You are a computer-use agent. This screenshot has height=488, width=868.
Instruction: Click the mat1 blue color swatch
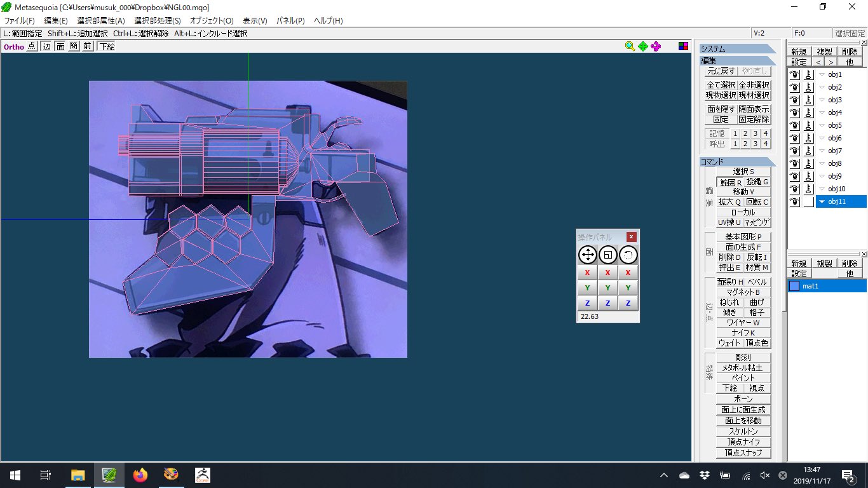click(794, 286)
